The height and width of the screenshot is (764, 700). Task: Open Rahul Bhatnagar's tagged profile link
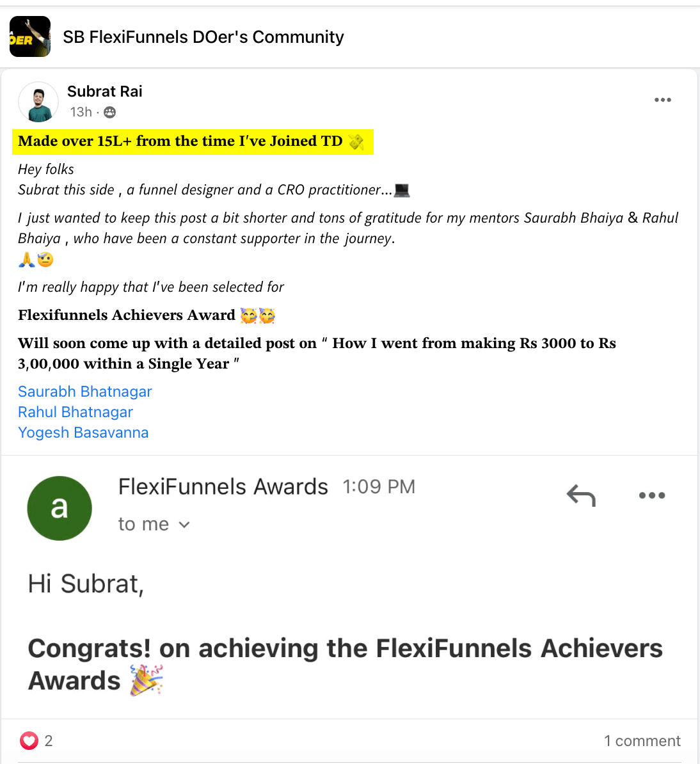tap(76, 412)
